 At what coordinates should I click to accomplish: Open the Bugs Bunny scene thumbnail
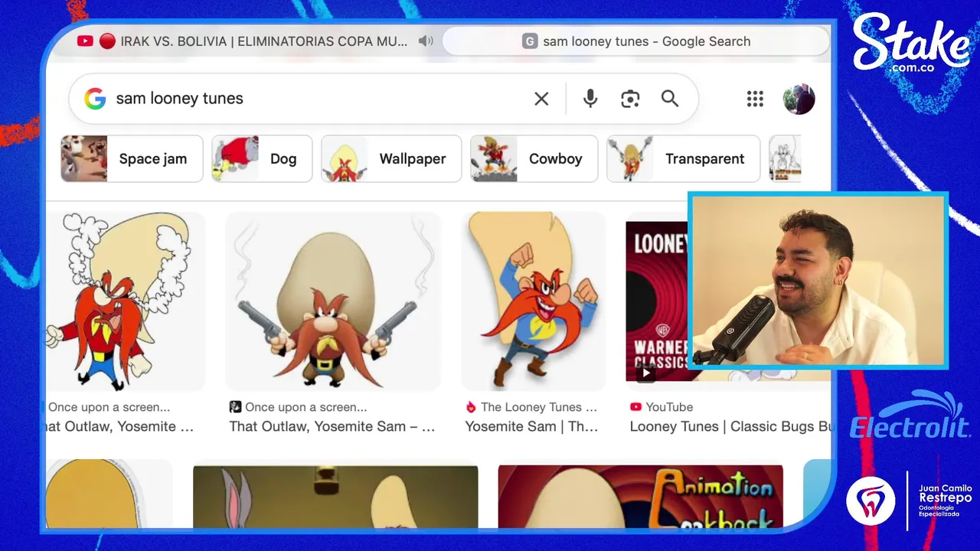click(x=335, y=497)
